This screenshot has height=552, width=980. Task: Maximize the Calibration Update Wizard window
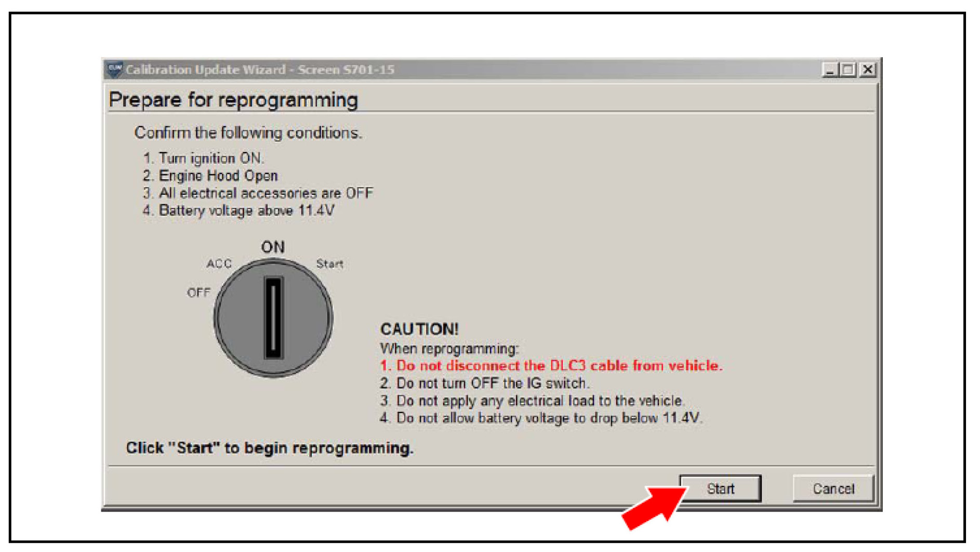tap(848, 70)
